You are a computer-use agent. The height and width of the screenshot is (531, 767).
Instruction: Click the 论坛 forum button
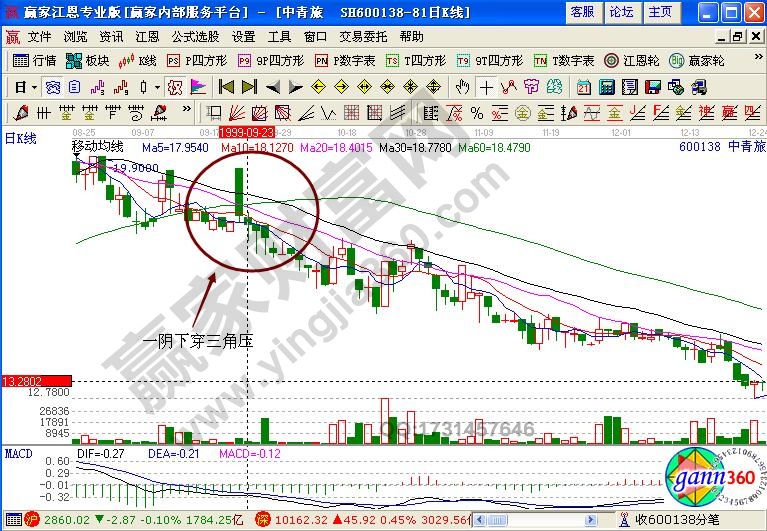point(621,12)
